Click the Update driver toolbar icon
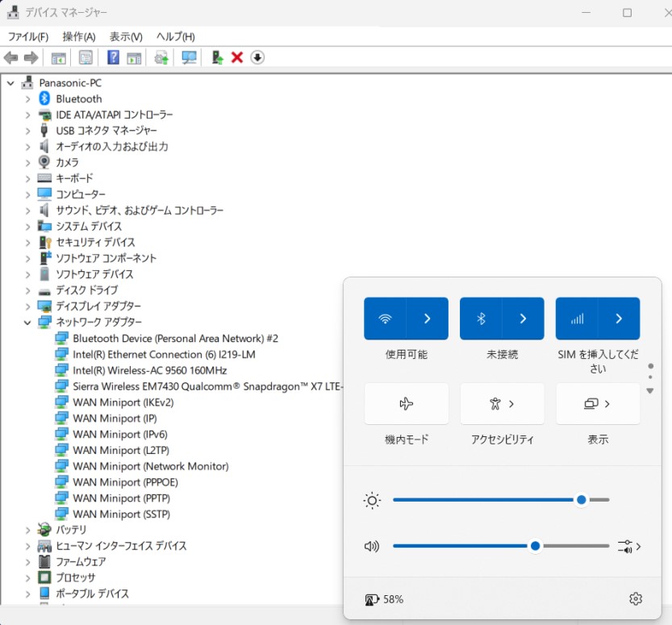 pyautogui.click(x=161, y=57)
